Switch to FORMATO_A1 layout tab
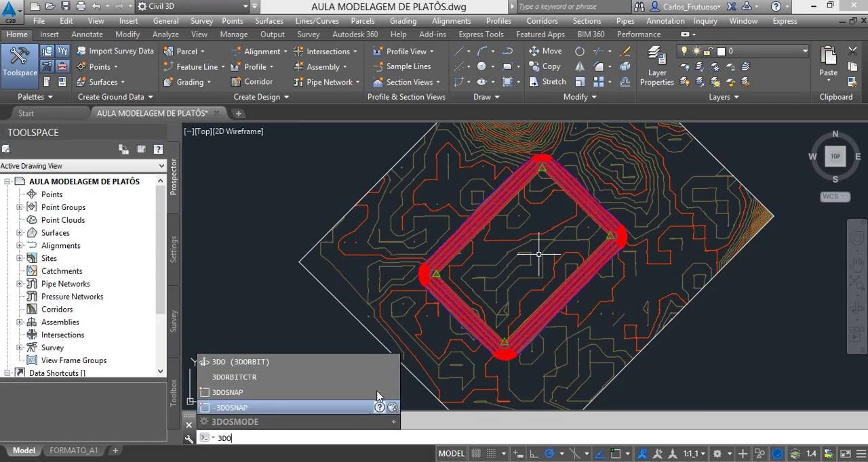The image size is (868, 462). 73,450
